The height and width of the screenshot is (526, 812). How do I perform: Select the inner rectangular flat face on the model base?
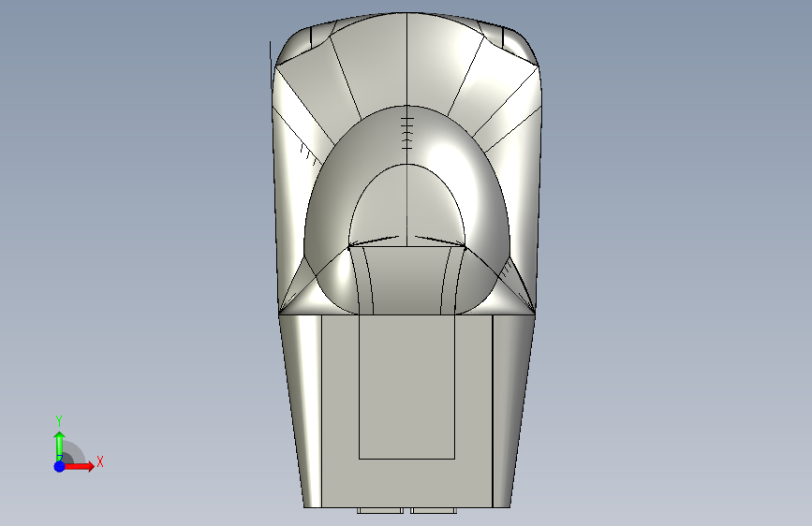point(406,386)
